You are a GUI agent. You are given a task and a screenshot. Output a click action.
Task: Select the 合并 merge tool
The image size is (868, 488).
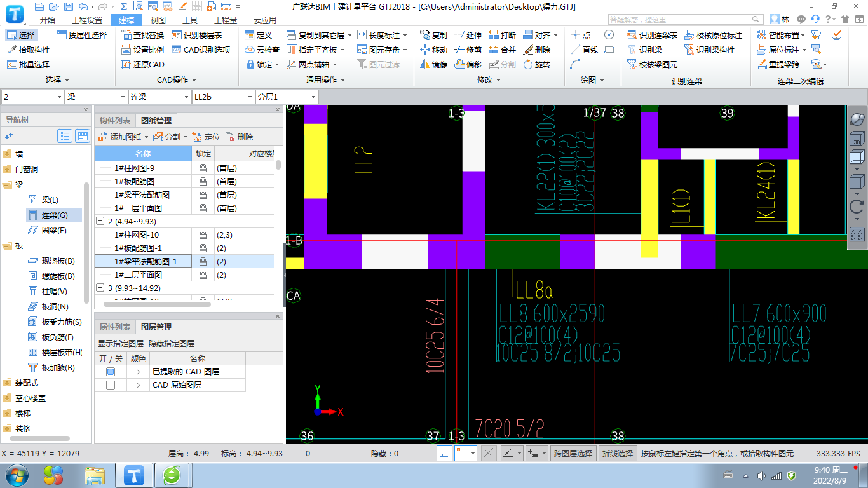[x=503, y=50]
